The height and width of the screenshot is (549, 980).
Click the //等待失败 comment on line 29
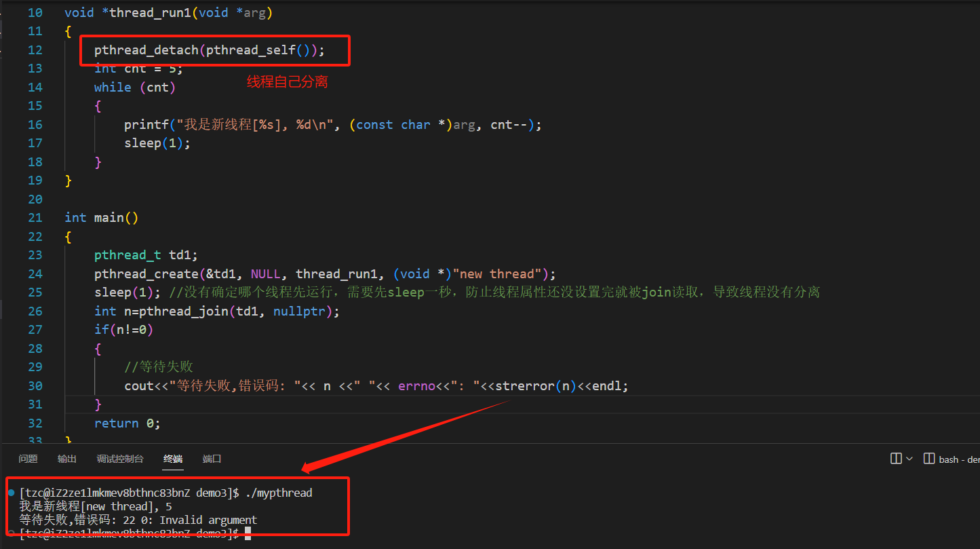tap(159, 366)
